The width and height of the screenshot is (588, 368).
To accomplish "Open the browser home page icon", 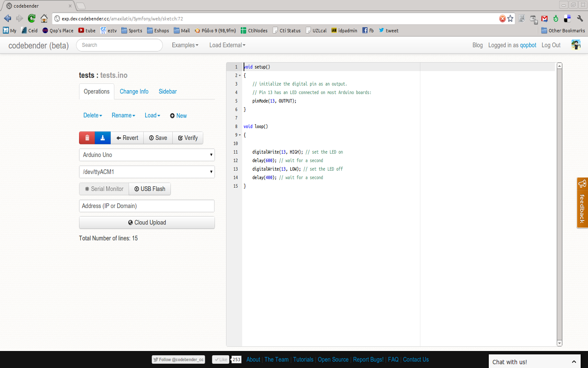I will [x=44, y=18].
